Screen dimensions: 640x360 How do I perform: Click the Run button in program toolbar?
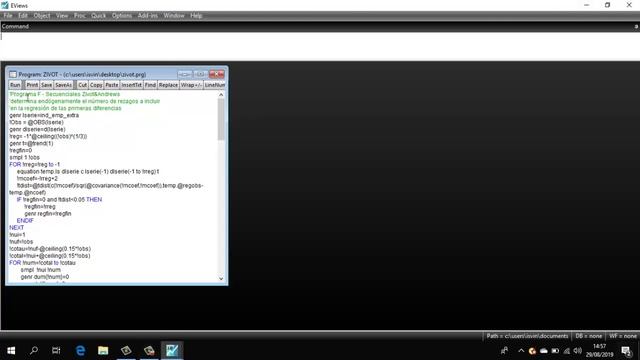pyautogui.click(x=15, y=85)
